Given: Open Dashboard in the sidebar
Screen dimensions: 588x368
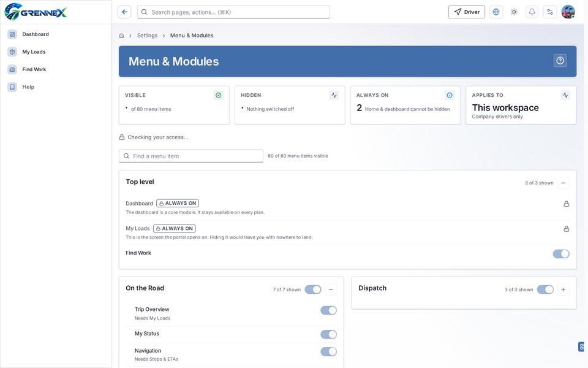Looking at the screenshot, I should click(56, 34).
